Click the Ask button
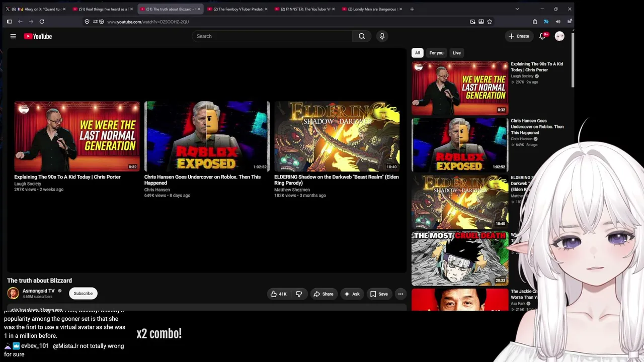Image resolution: width=644 pixels, height=362 pixels. click(x=351, y=294)
